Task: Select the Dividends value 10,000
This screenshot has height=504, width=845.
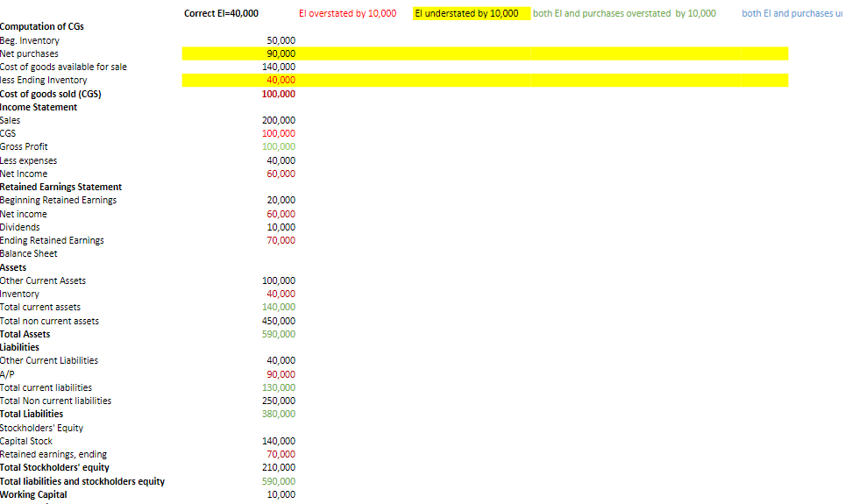Action: (x=280, y=228)
